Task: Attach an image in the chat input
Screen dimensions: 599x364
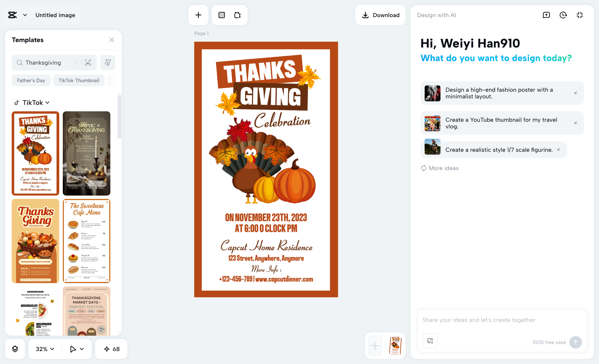Action: tap(430, 340)
